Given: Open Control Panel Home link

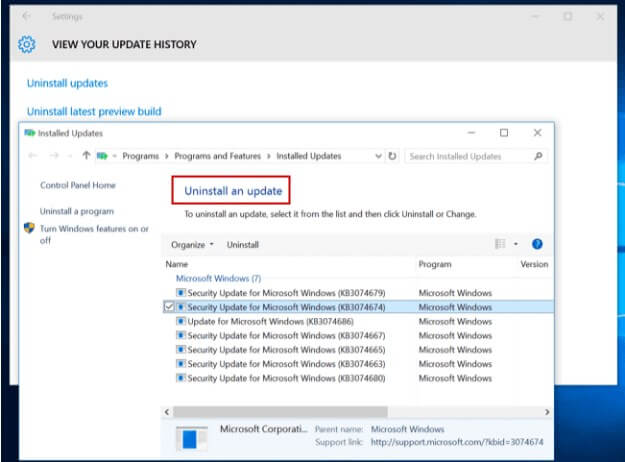Looking at the screenshot, I should [x=77, y=185].
